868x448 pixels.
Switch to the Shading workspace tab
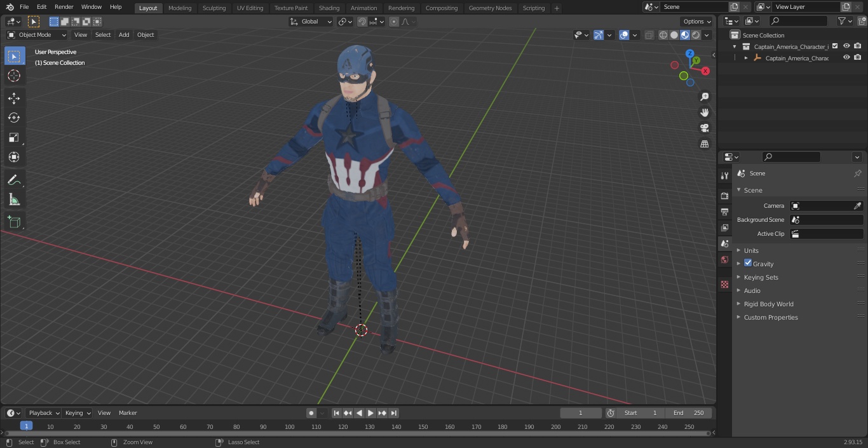329,8
